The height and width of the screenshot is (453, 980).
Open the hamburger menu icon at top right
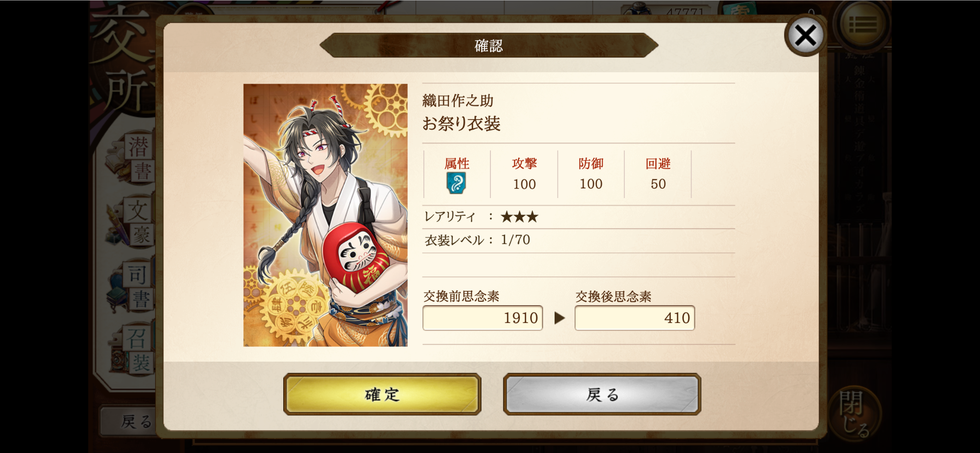[862, 23]
